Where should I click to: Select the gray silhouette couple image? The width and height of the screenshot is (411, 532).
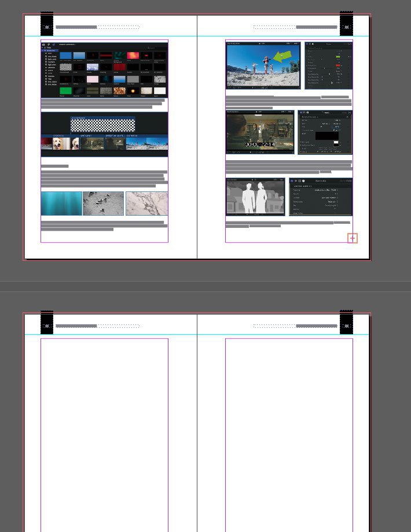(x=255, y=197)
